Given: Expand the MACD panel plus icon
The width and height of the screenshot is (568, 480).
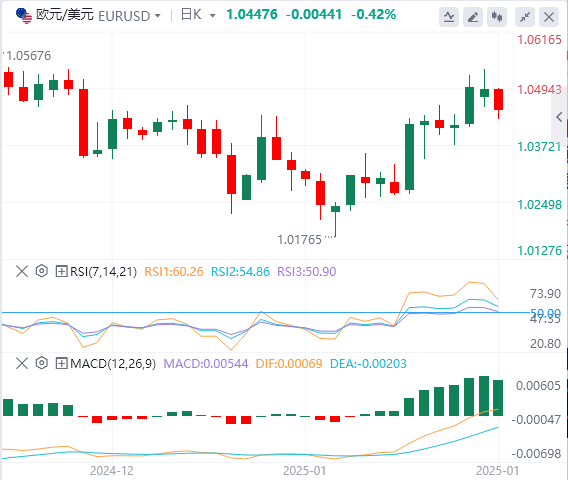Looking at the screenshot, I should point(62,363).
